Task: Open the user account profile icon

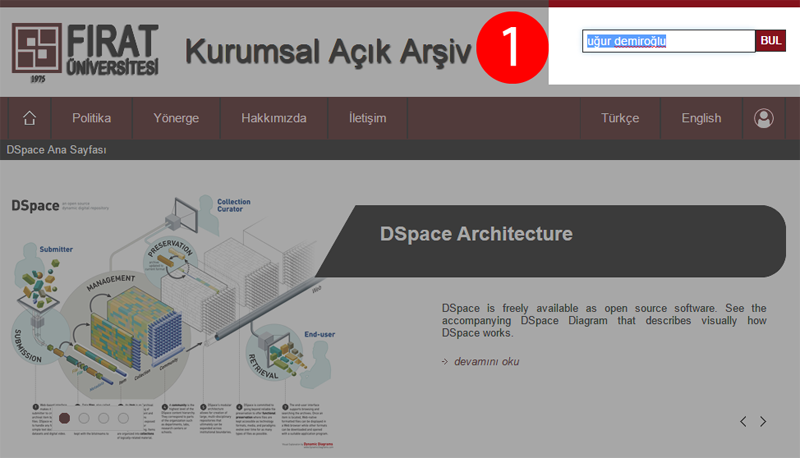Action: 763,118
